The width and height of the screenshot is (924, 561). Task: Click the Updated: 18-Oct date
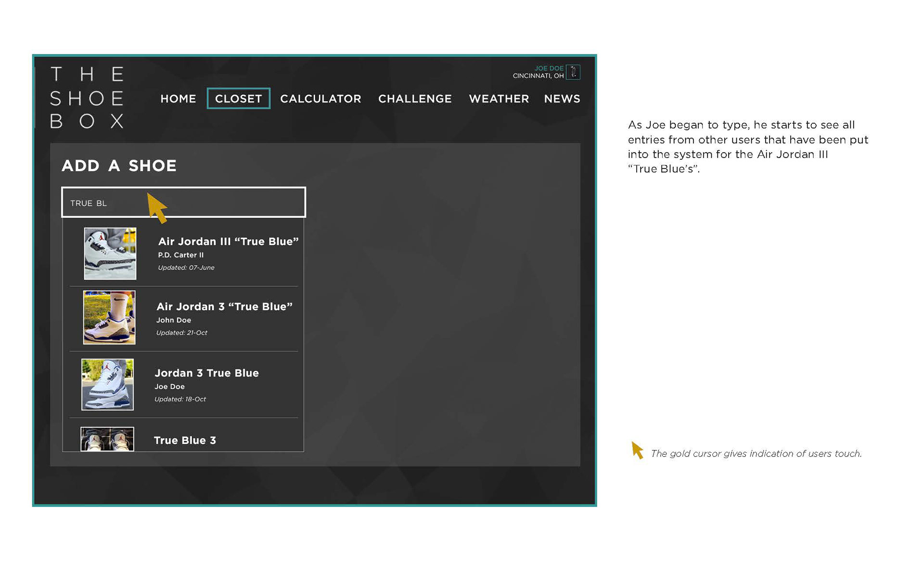pos(180,399)
